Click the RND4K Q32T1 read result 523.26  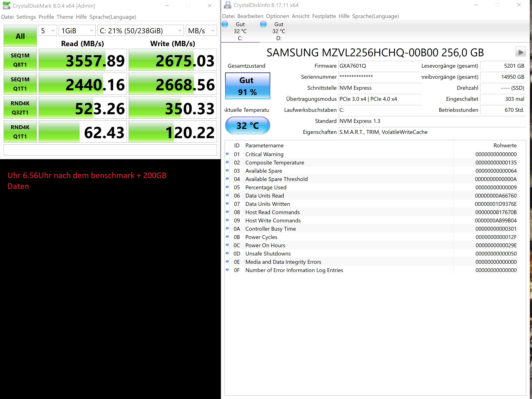click(83, 108)
